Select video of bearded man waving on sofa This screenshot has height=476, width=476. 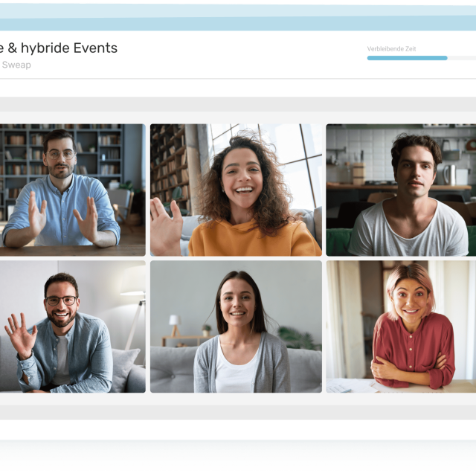coord(73,327)
